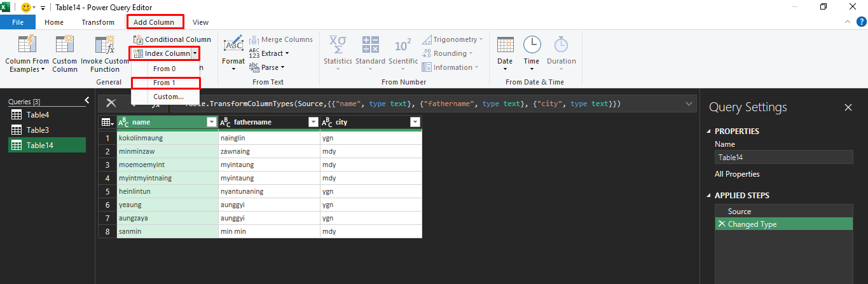Viewport: 868px width, 284px height.
Task: Open filter dropdown for fathername column
Action: pos(313,122)
